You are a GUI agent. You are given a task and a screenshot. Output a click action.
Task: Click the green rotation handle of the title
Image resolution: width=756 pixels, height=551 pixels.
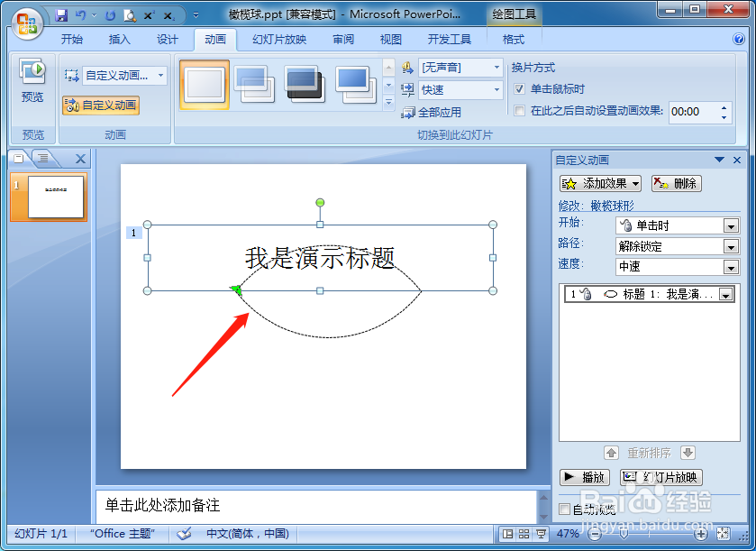pyautogui.click(x=320, y=203)
